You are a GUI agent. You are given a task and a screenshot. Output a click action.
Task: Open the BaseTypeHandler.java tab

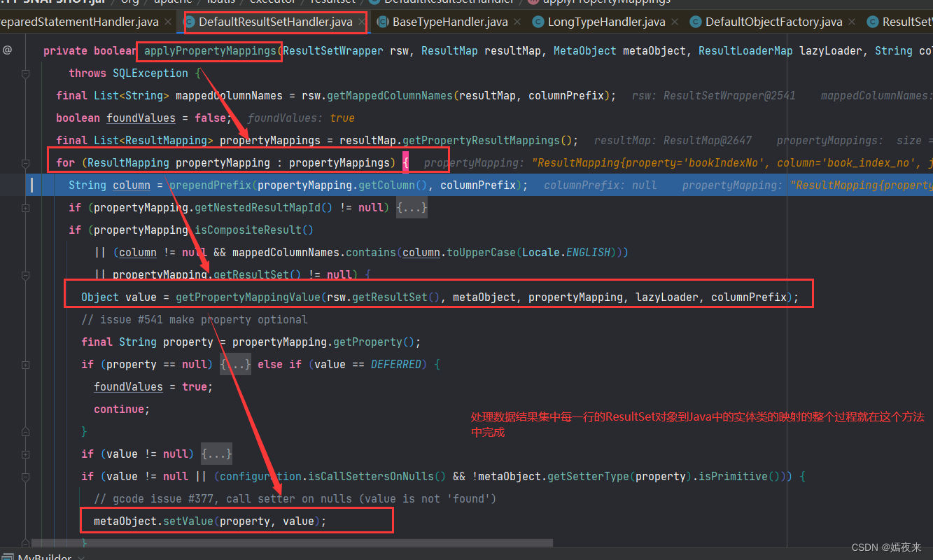coord(450,22)
